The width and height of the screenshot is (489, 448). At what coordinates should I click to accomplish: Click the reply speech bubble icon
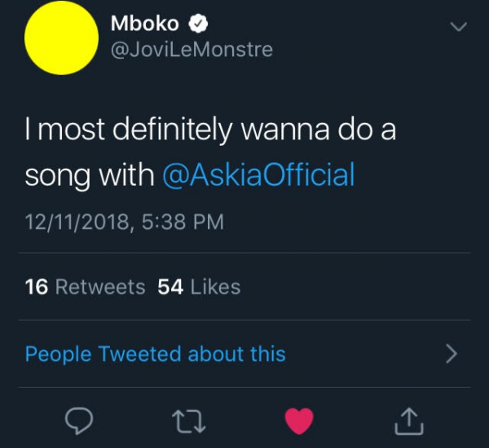[x=80, y=420]
